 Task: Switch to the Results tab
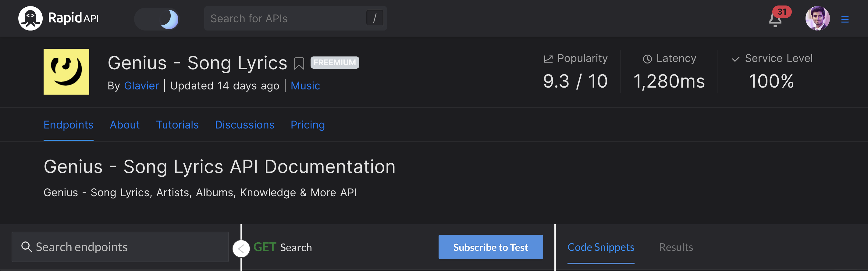pyautogui.click(x=676, y=247)
